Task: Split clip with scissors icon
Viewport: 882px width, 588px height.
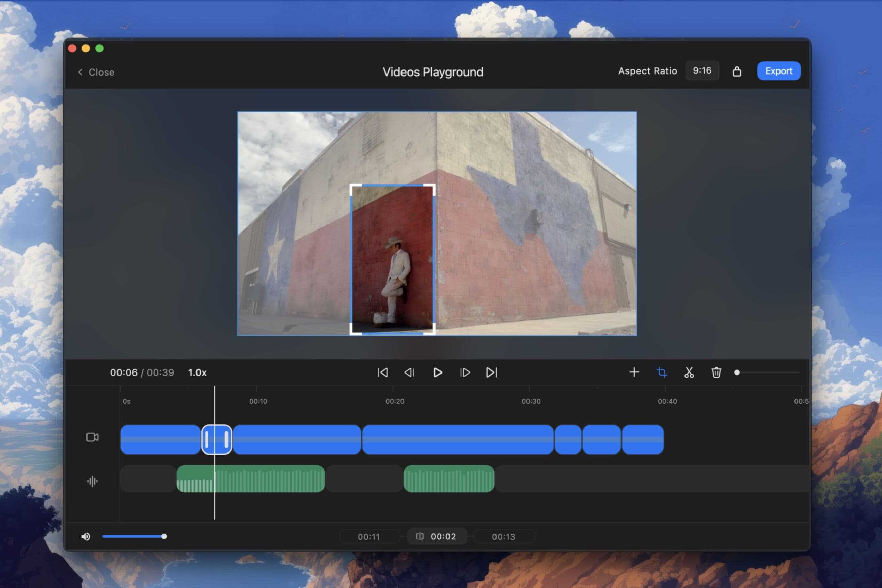Action: pyautogui.click(x=689, y=372)
